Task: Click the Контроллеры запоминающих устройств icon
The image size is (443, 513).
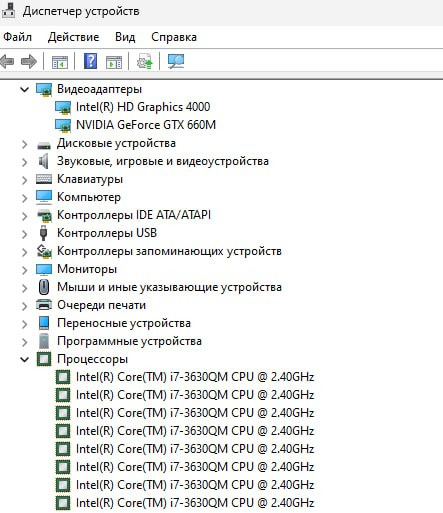Action: (x=44, y=251)
